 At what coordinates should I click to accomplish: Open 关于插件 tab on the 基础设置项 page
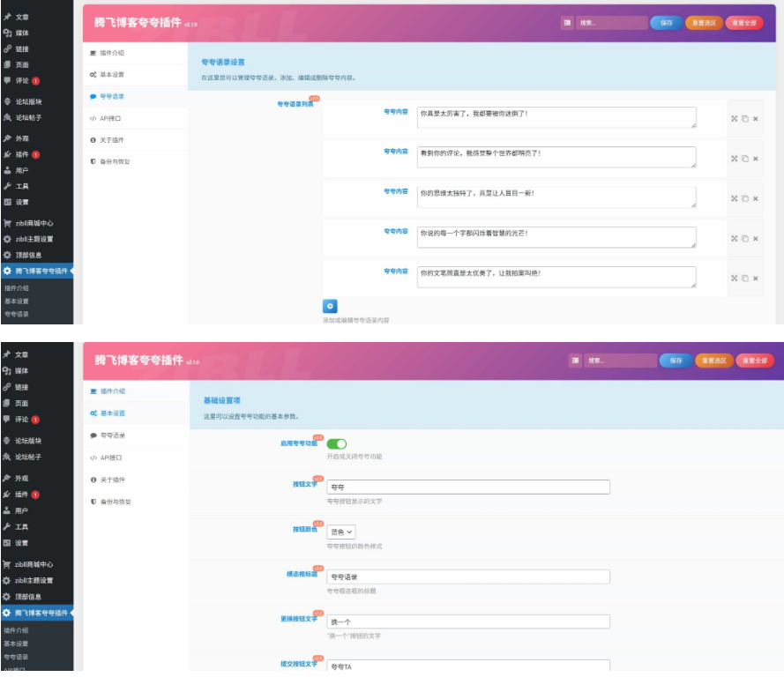click(x=112, y=480)
